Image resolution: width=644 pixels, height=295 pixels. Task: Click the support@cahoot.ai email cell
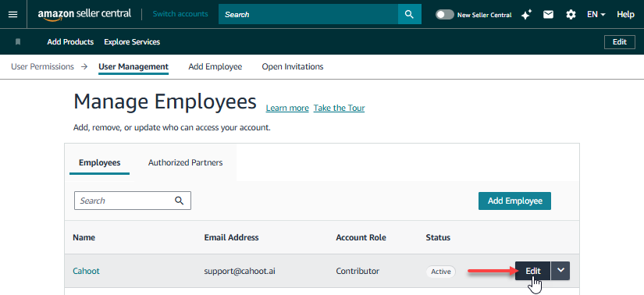coord(239,271)
